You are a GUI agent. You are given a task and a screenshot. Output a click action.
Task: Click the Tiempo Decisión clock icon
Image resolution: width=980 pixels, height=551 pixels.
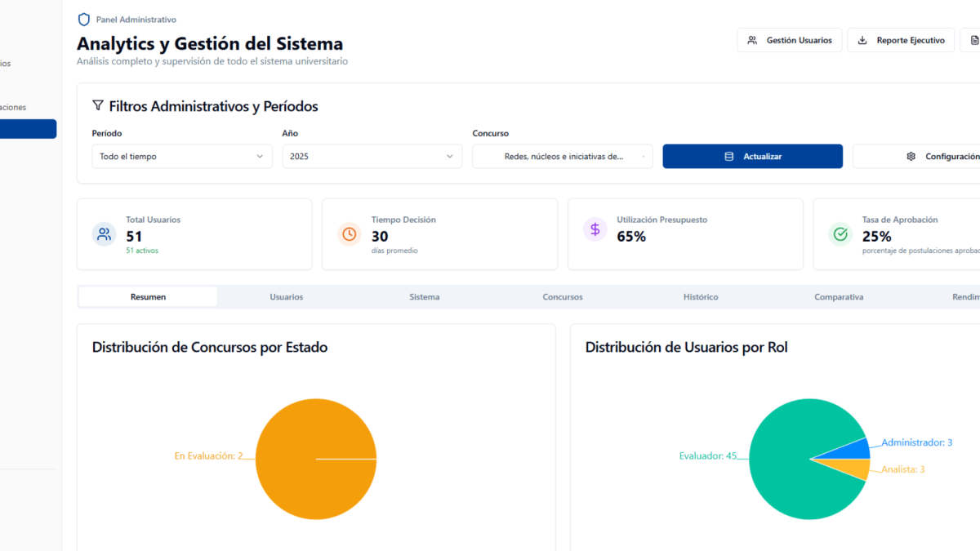(x=350, y=234)
